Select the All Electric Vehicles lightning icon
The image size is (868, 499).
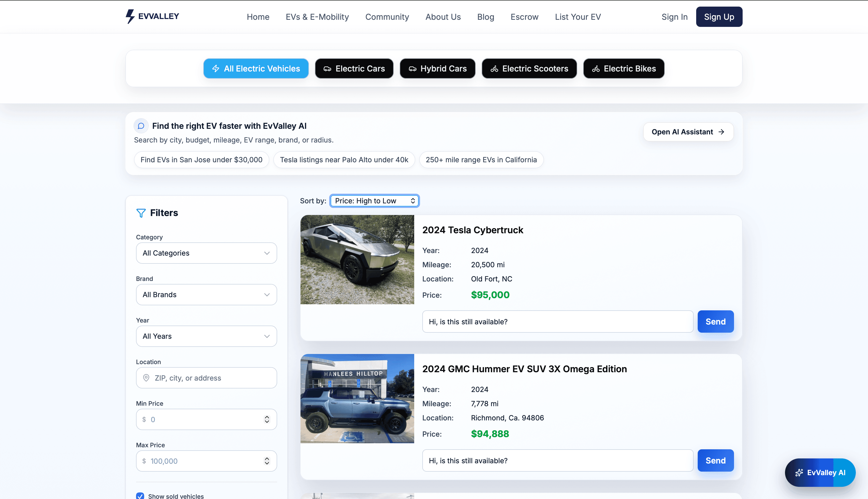pos(216,68)
